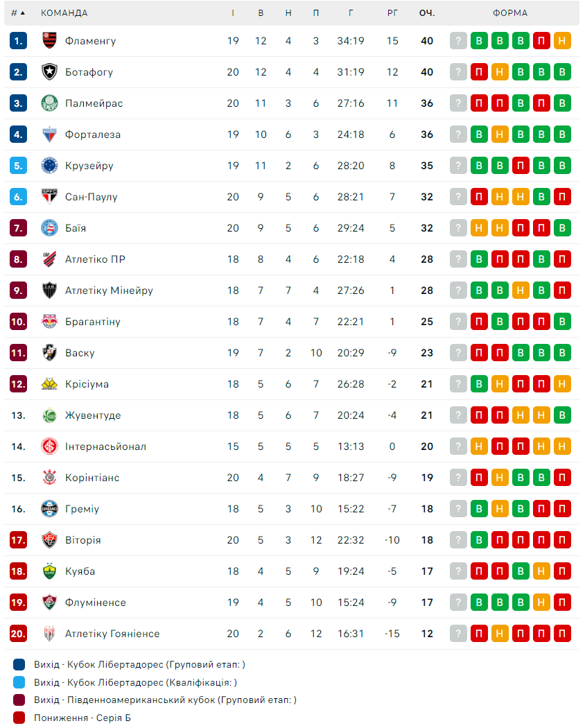Click Фламенгу's orange Н form badge
The image size is (585, 728).
pos(563,41)
